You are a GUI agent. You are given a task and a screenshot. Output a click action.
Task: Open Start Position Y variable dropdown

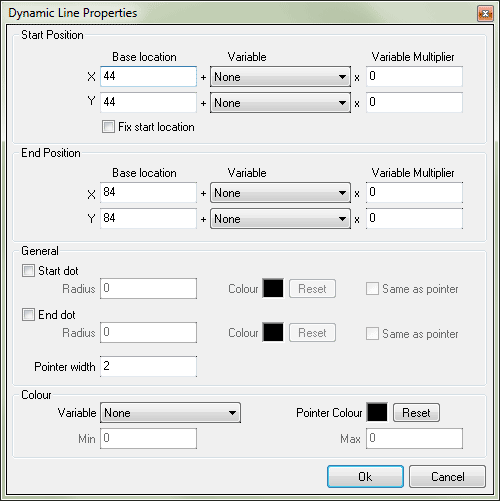(280, 103)
